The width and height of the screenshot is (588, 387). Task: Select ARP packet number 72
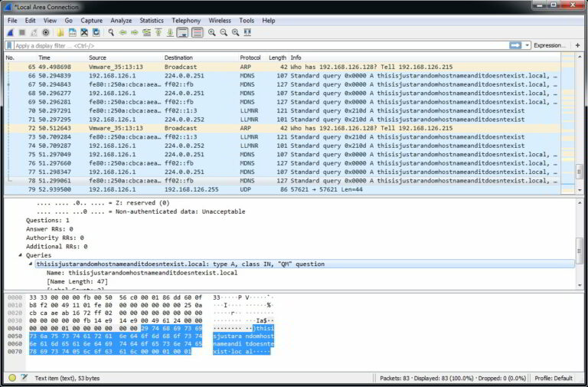coord(283,129)
